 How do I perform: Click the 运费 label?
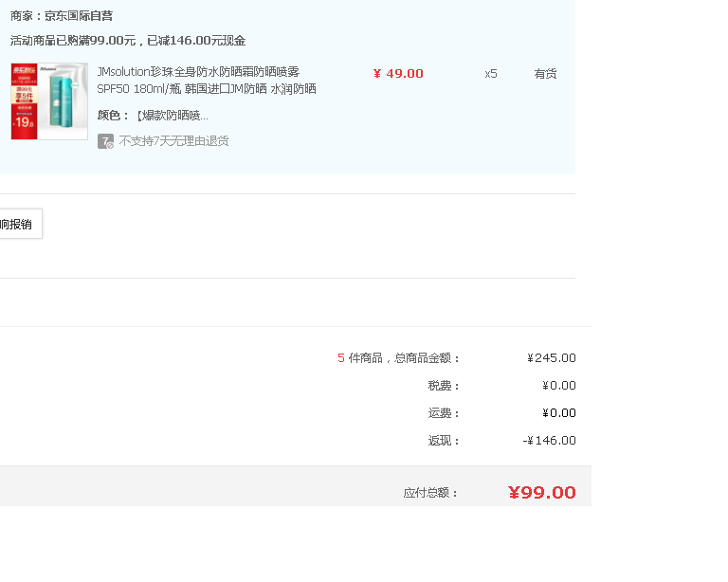[444, 412]
